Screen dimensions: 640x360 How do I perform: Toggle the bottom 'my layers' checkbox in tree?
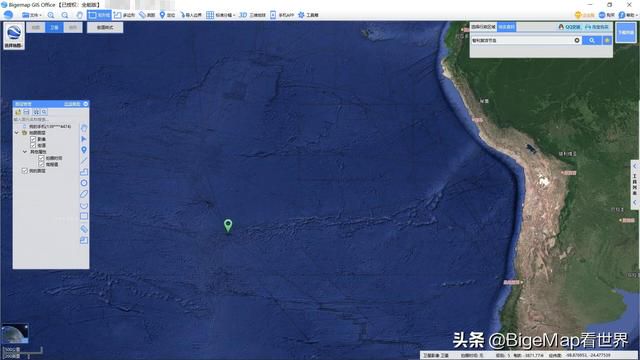25,171
